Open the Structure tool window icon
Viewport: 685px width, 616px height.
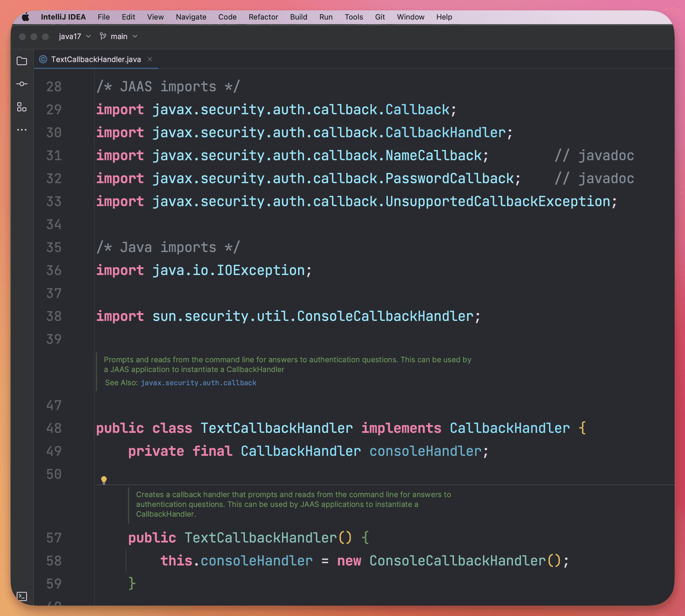coord(22,107)
